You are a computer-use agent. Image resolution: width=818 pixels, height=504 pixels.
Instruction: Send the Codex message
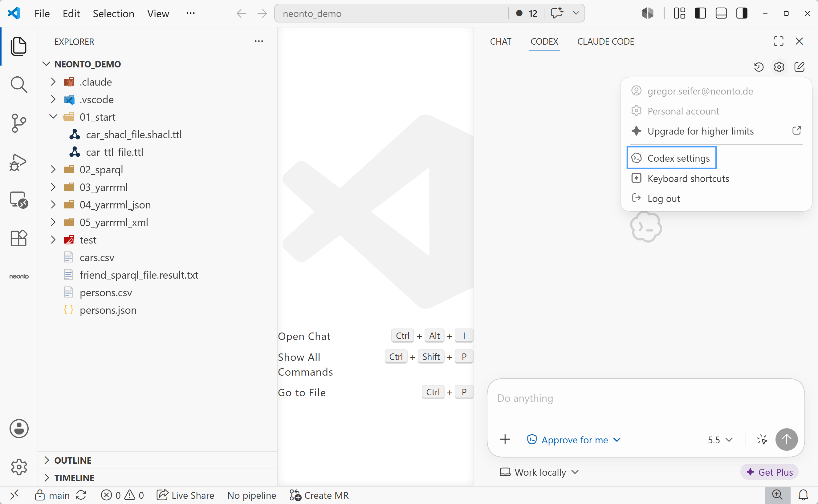(786, 439)
